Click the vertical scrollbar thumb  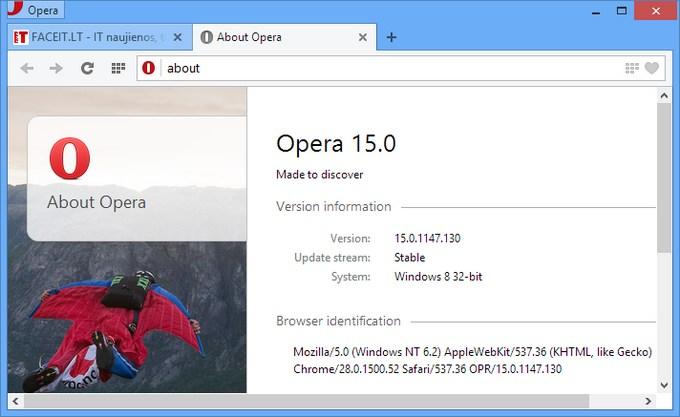point(664,178)
